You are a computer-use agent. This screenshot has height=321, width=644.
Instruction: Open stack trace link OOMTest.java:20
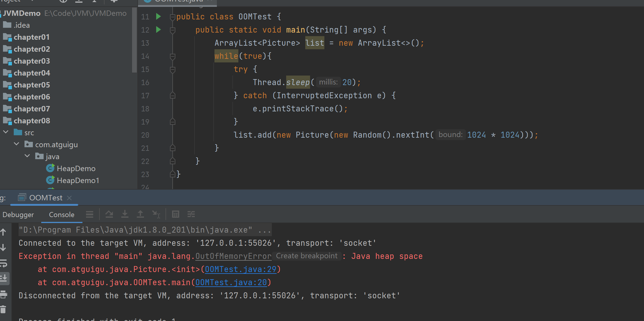[x=231, y=282]
